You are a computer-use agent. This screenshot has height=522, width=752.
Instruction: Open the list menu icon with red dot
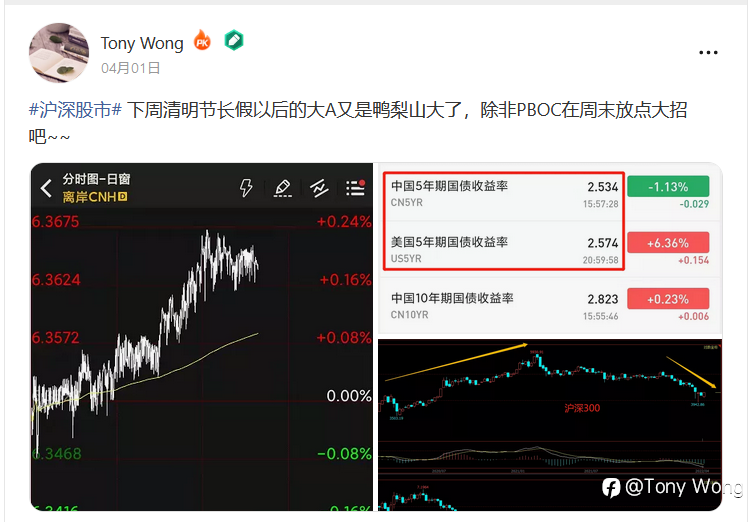click(355, 188)
